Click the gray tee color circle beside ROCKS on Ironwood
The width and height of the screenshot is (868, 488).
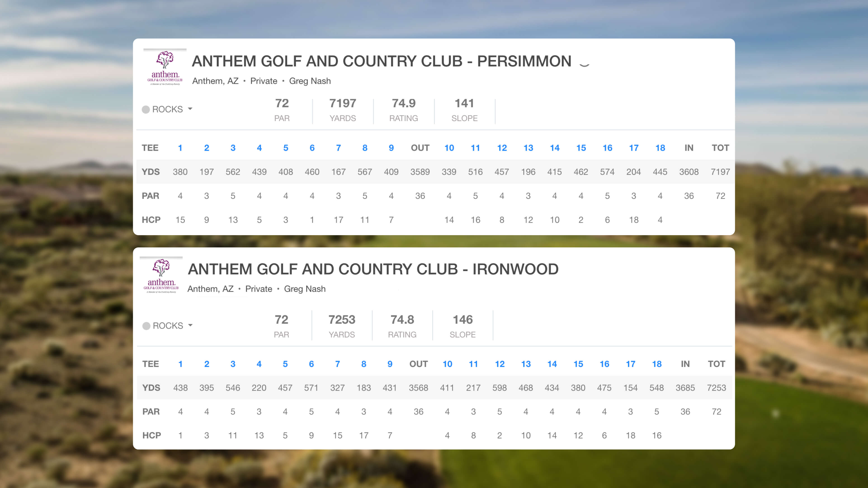point(146,326)
